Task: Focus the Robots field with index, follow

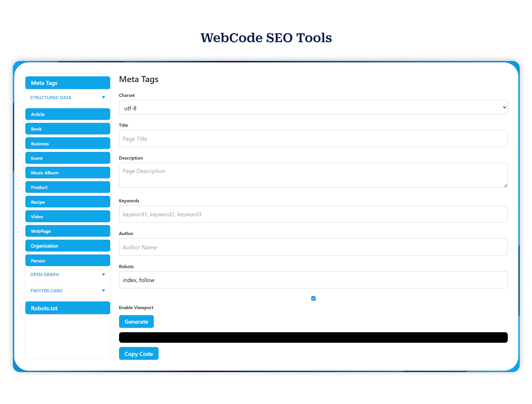Action: pyautogui.click(x=313, y=280)
